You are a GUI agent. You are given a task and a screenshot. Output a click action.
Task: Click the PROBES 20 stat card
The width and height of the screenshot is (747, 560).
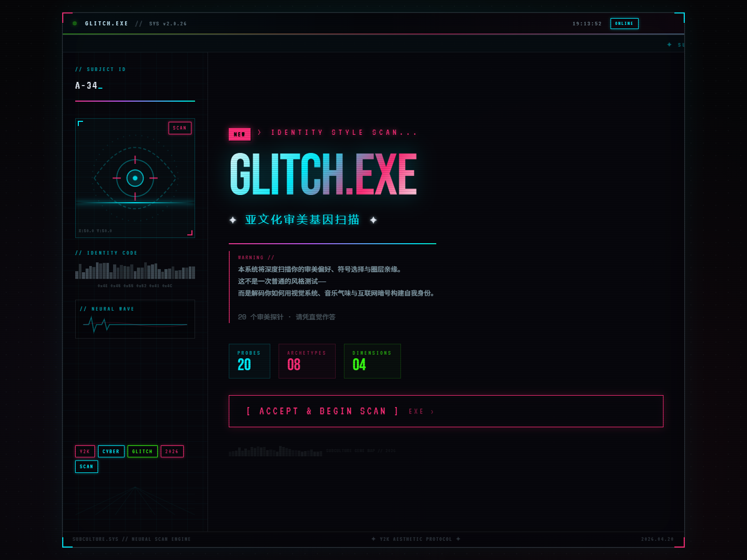(x=250, y=361)
